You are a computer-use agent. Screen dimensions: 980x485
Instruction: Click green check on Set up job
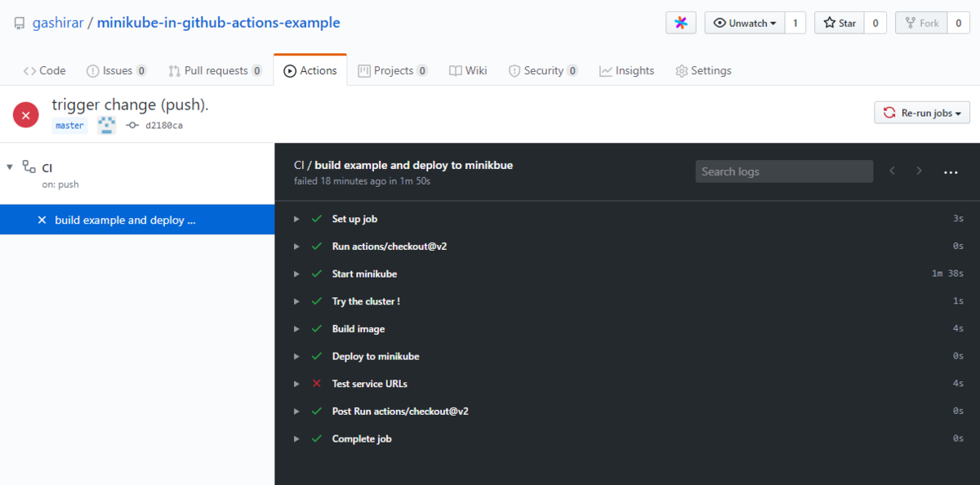(317, 219)
